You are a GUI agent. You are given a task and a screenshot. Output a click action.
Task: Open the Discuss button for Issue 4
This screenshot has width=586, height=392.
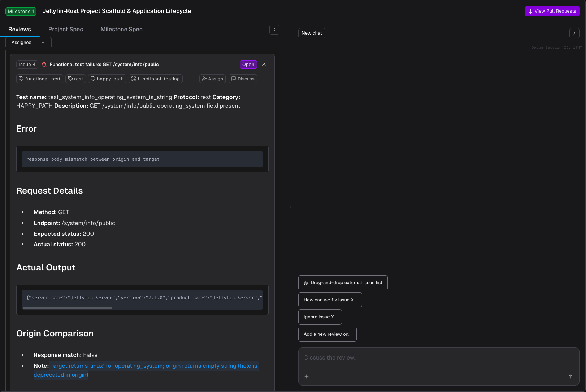pyautogui.click(x=243, y=79)
